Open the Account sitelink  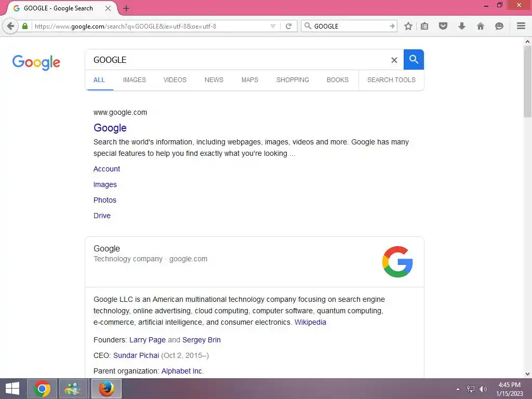107,169
